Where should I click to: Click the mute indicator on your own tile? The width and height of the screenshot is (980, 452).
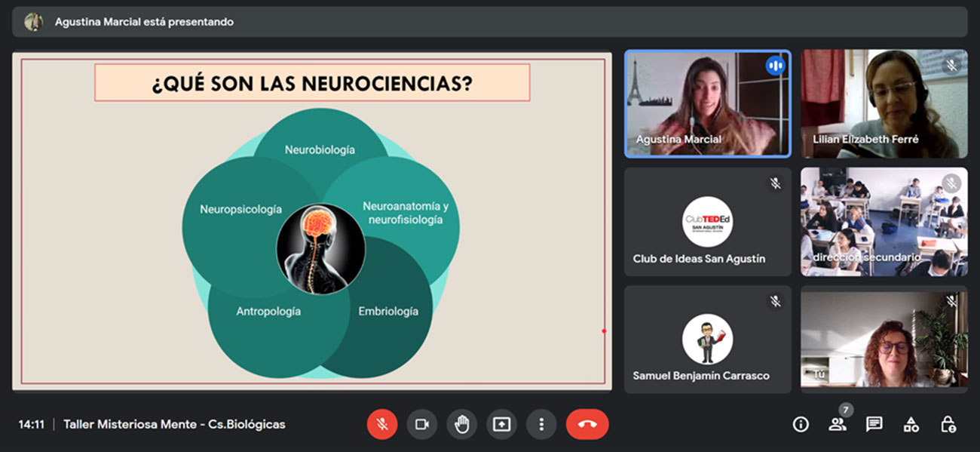tap(951, 300)
